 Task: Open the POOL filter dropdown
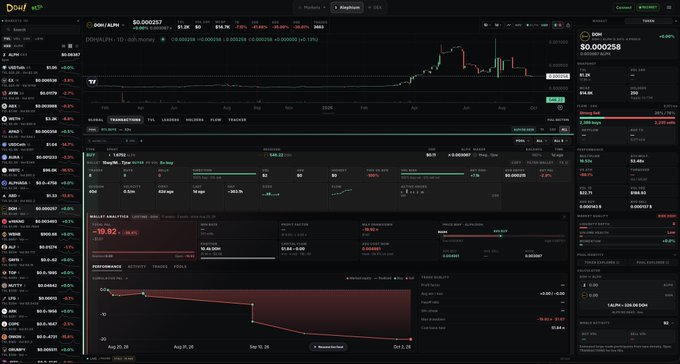point(523,141)
